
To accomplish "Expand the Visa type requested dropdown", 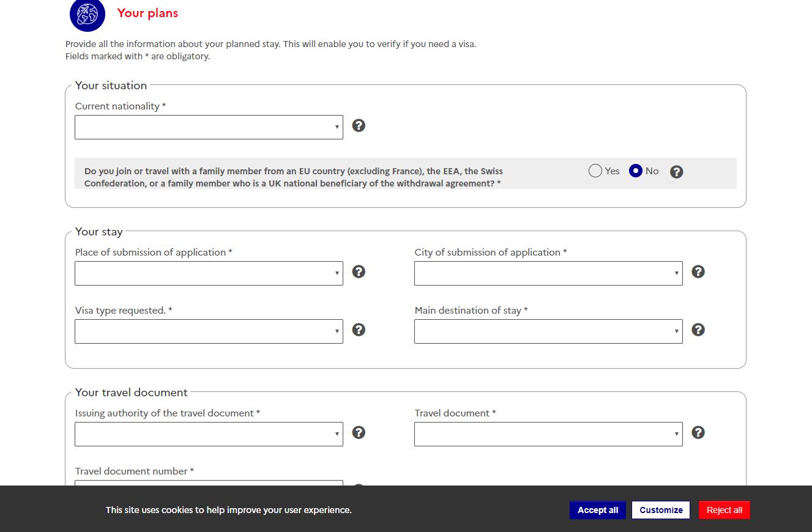I will click(x=209, y=331).
